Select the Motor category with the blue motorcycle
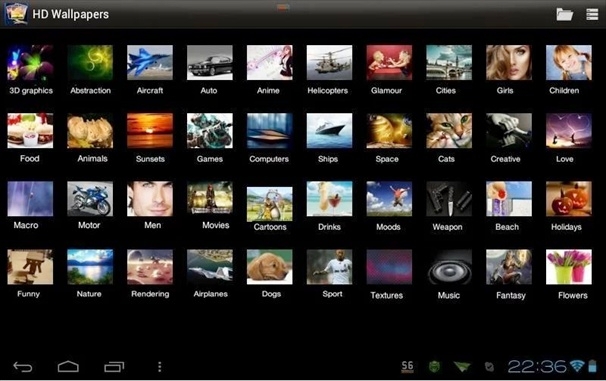Image resolution: width=606 pixels, height=381 pixels. pos(90,199)
